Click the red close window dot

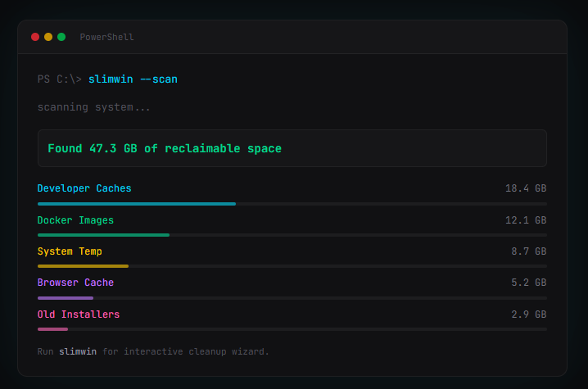tap(35, 37)
